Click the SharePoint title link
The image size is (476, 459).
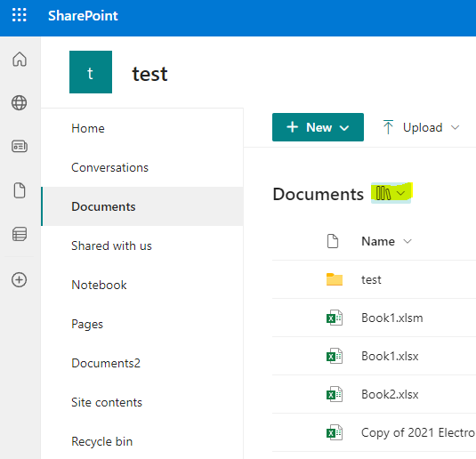(83, 16)
